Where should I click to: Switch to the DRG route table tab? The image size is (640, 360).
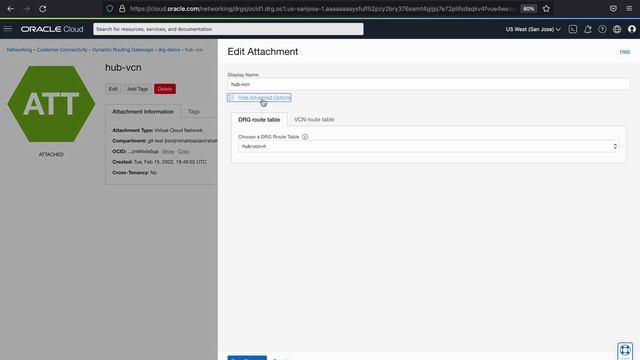(x=259, y=120)
